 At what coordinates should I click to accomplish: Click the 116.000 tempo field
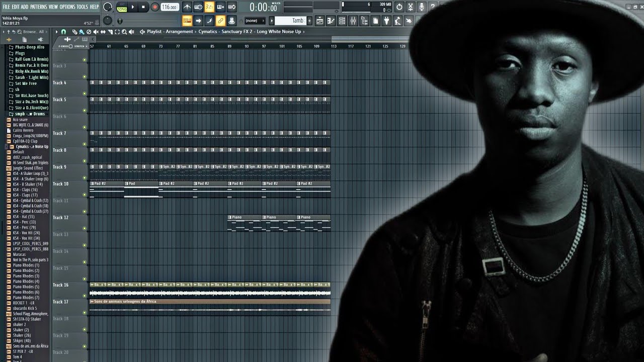tap(170, 7)
